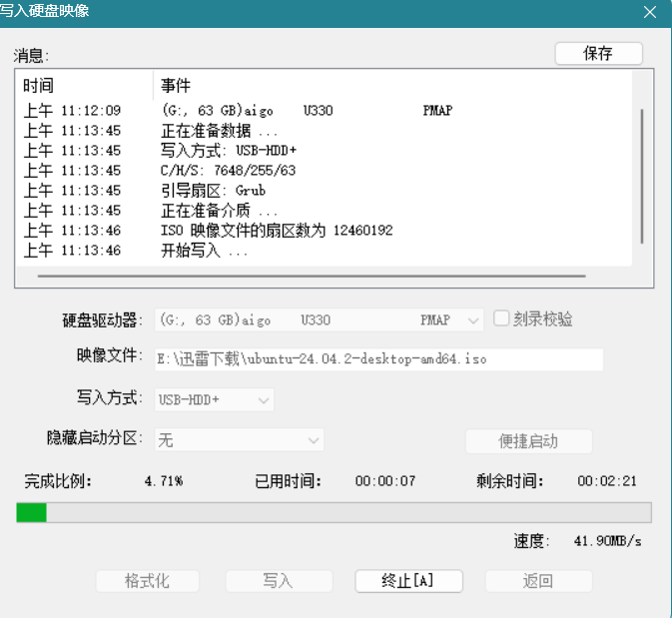
Task: Click the speed value 41.90MB/s
Action: pyautogui.click(x=608, y=541)
